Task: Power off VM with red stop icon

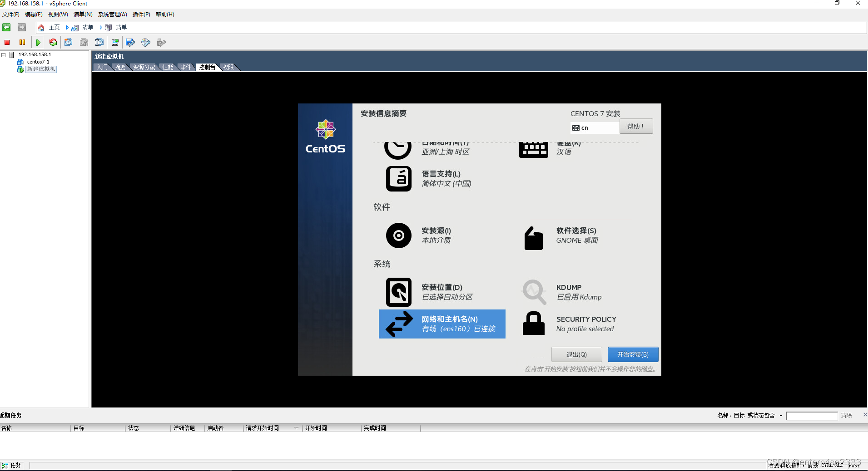Action: click(x=7, y=43)
